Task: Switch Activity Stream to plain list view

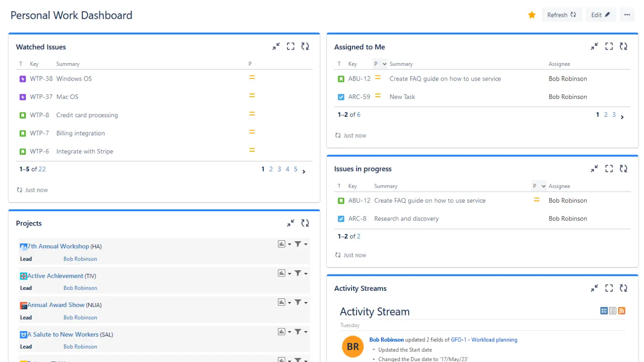Action: click(x=612, y=310)
